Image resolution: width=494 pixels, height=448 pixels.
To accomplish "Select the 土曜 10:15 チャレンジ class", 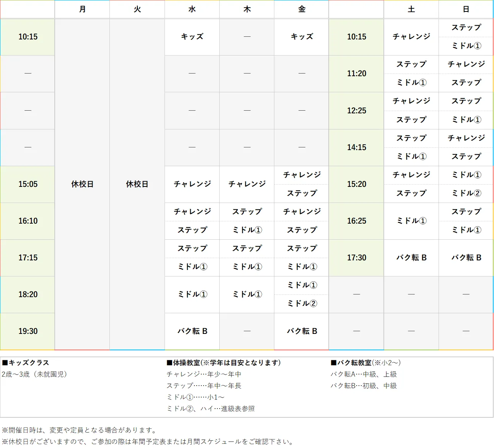I will [x=411, y=37].
